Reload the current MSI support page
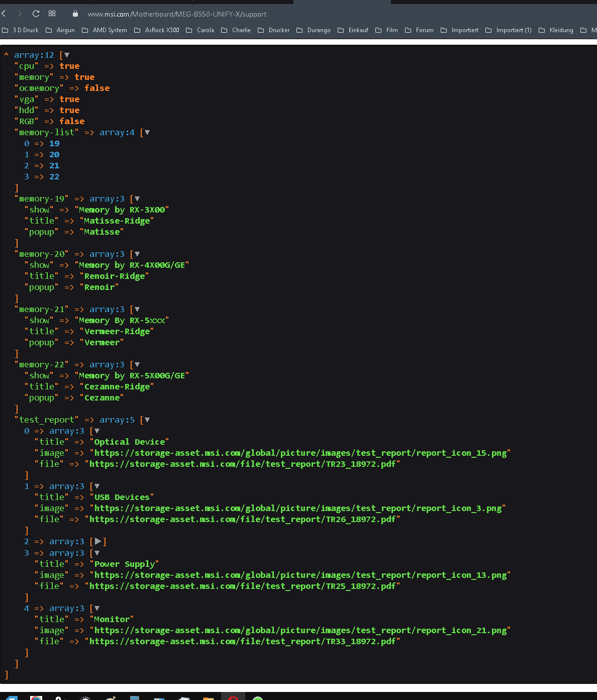597x700 pixels. 36,14
